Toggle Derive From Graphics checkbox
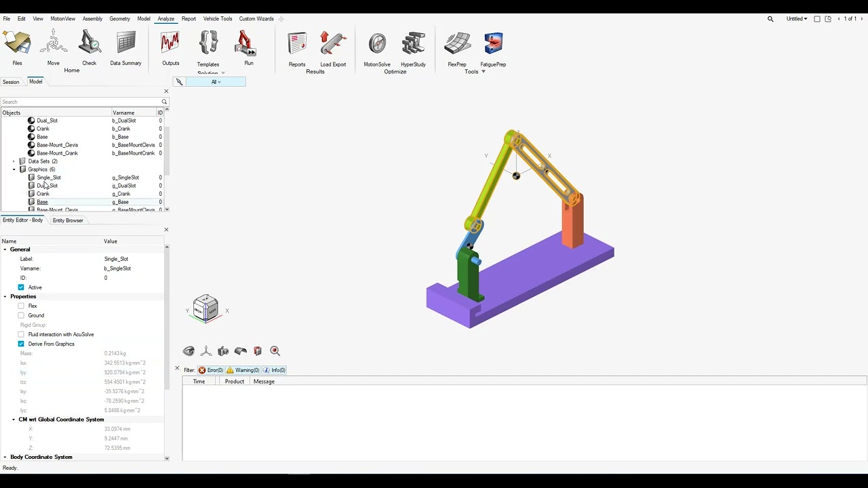The width and height of the screenshot is (868, 488). tap(21, 344)
